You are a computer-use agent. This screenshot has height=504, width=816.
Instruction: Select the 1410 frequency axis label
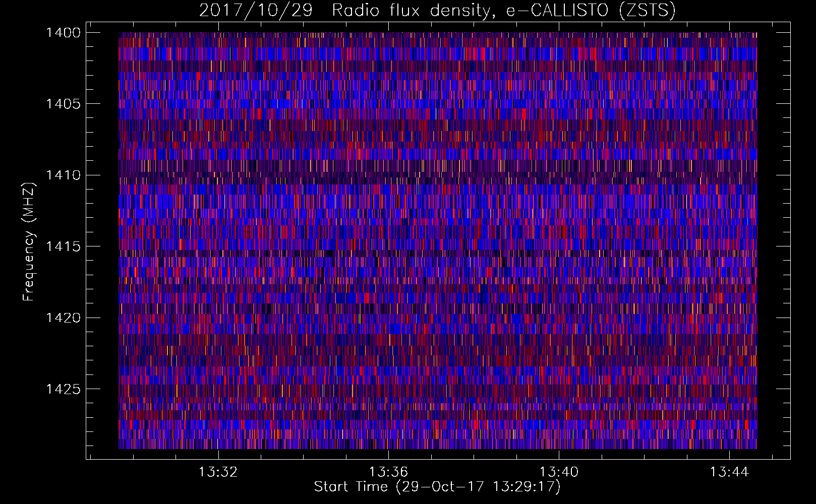click(63, 175)
